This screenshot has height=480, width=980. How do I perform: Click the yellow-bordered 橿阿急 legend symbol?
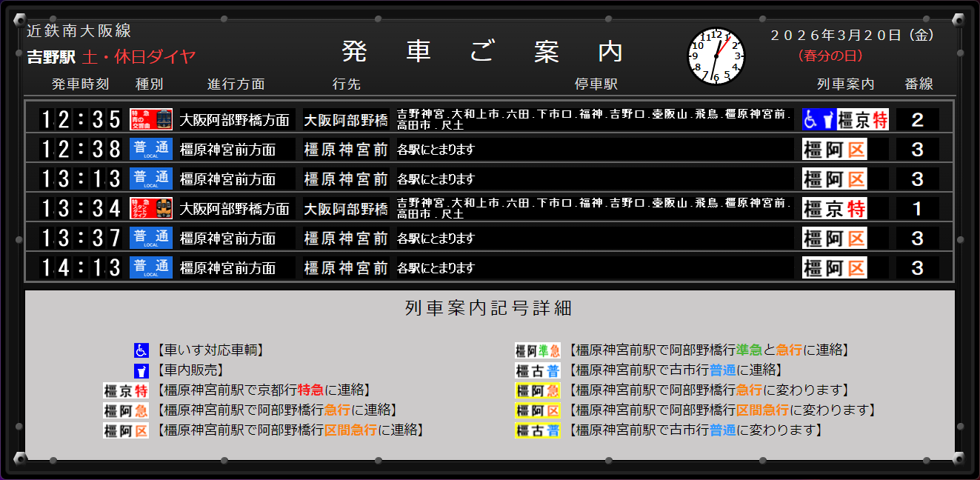coord(538,390)
